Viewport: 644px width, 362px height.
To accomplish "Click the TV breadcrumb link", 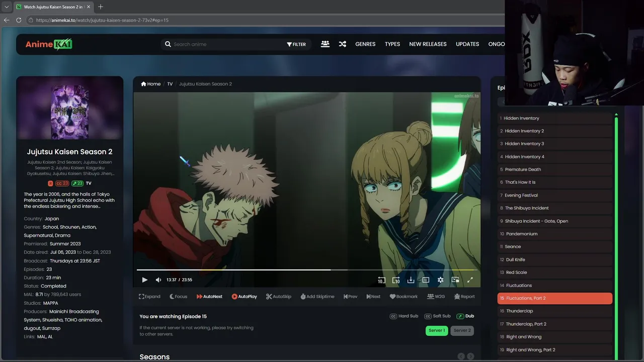I will click(x=170, y=84).
